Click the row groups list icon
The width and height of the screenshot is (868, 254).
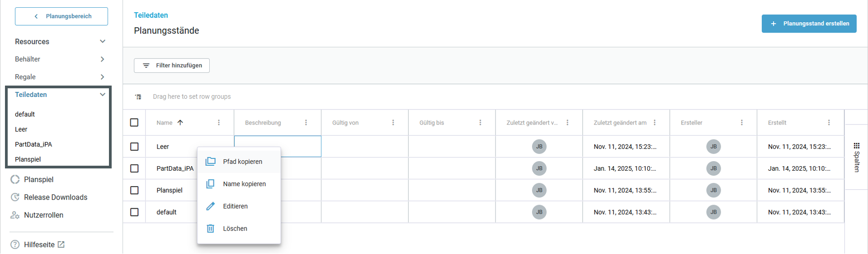click(138, 97)
